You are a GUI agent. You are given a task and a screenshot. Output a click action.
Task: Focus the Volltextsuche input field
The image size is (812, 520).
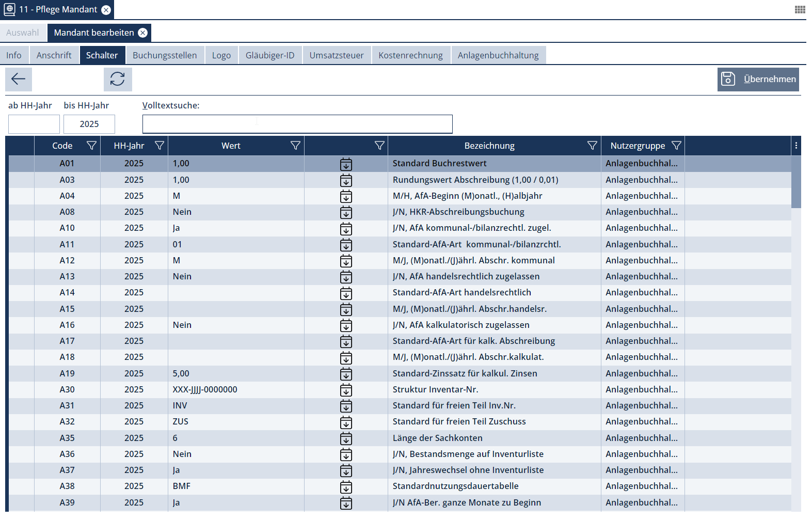[297, 124]
